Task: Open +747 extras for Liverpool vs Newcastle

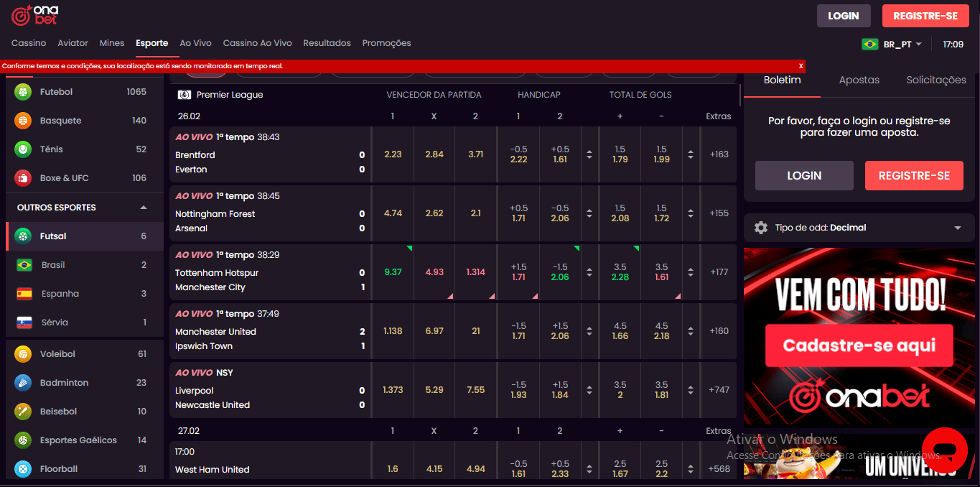Action: tap(719, 390)
